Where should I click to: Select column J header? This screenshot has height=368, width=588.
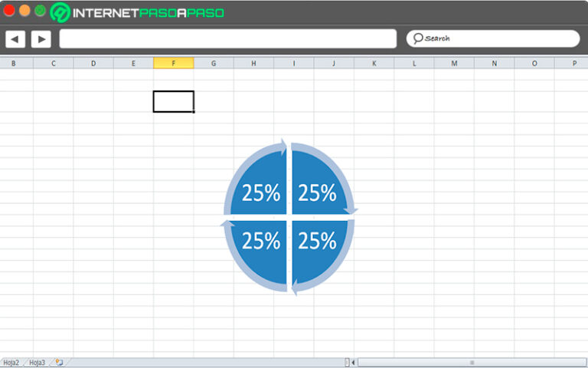click(334, 63)
